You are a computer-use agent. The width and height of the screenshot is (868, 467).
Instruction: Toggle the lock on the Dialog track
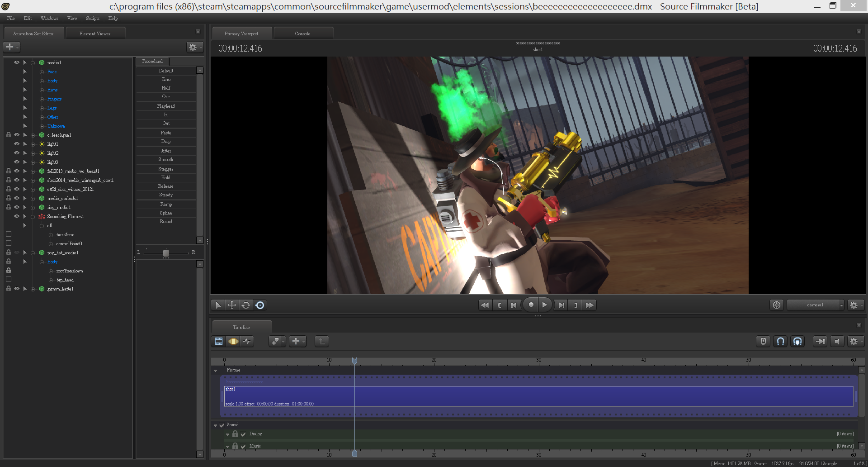235,434
